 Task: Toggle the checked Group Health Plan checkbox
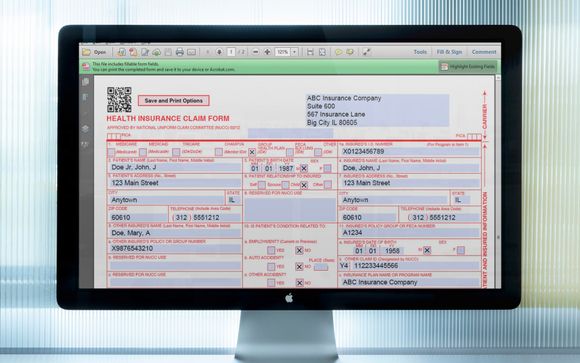click(x=252, y=152)
